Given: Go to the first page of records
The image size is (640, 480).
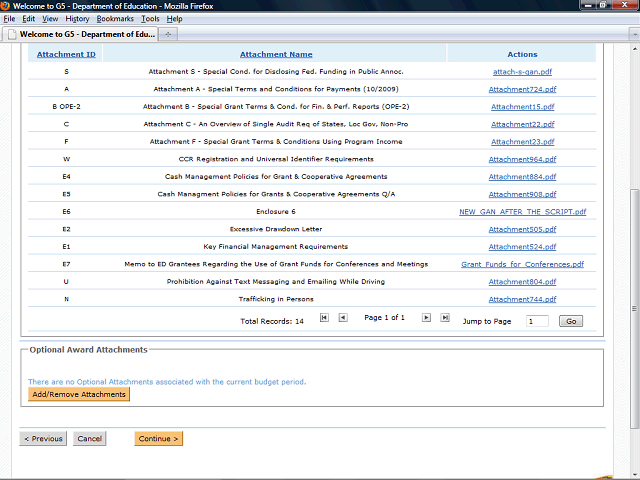Looking at the screenshot, I should [x=324, y=318].
